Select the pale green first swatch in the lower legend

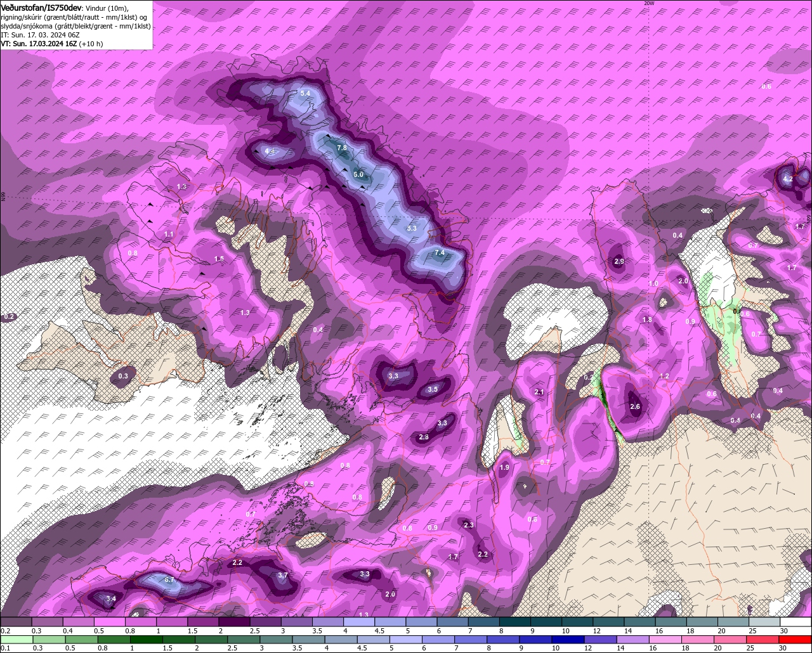pos(16,640)
